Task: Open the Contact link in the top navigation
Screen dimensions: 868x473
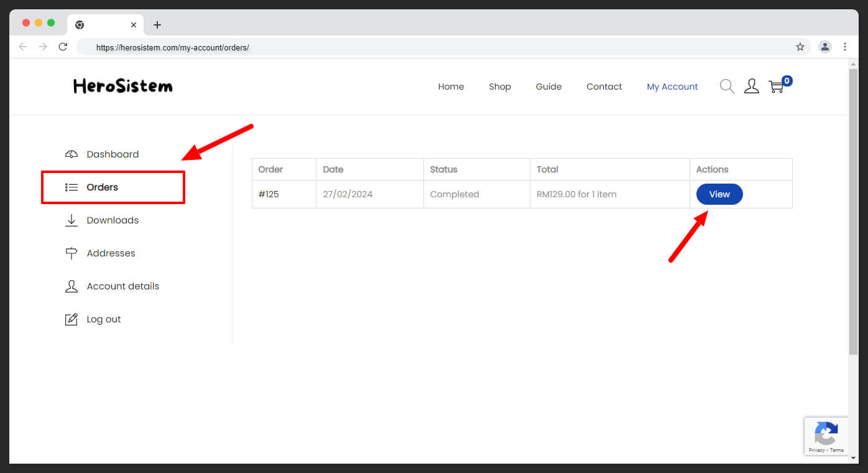Action: (x=604, y=87)
